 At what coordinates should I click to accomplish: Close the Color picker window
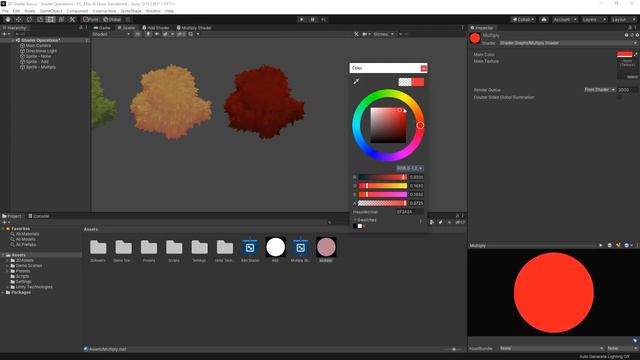pos(424,68)
